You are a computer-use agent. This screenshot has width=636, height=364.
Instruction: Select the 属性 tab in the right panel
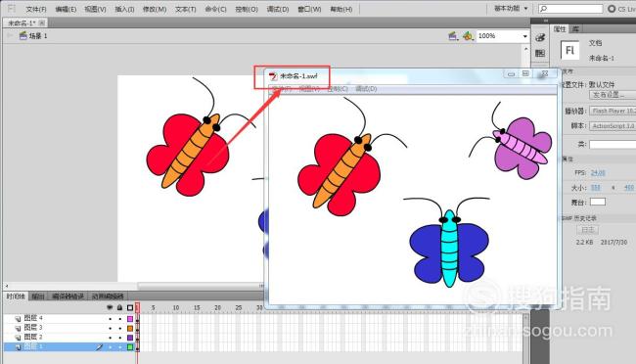(x=560, y=28)
